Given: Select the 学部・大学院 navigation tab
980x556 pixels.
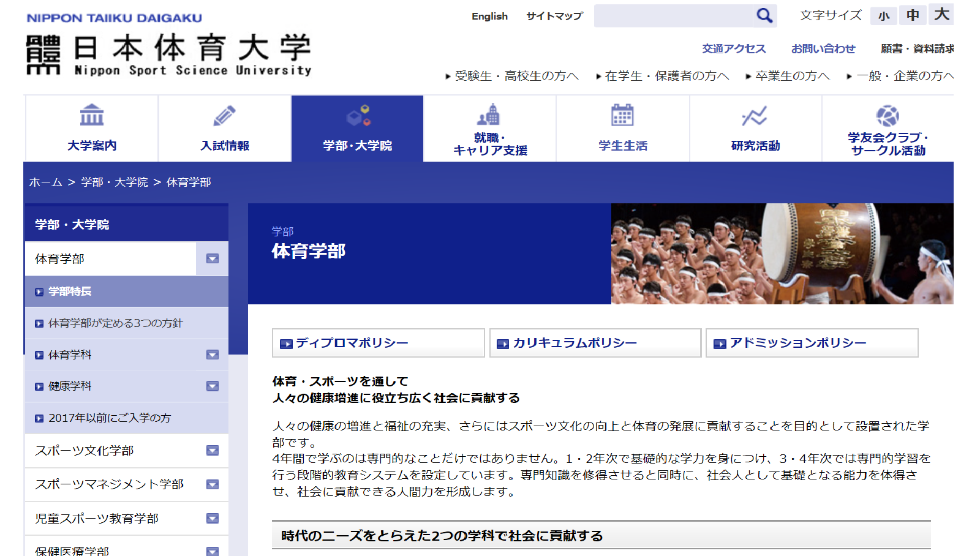Looking at the screenshot, I should tap(357, 129).
